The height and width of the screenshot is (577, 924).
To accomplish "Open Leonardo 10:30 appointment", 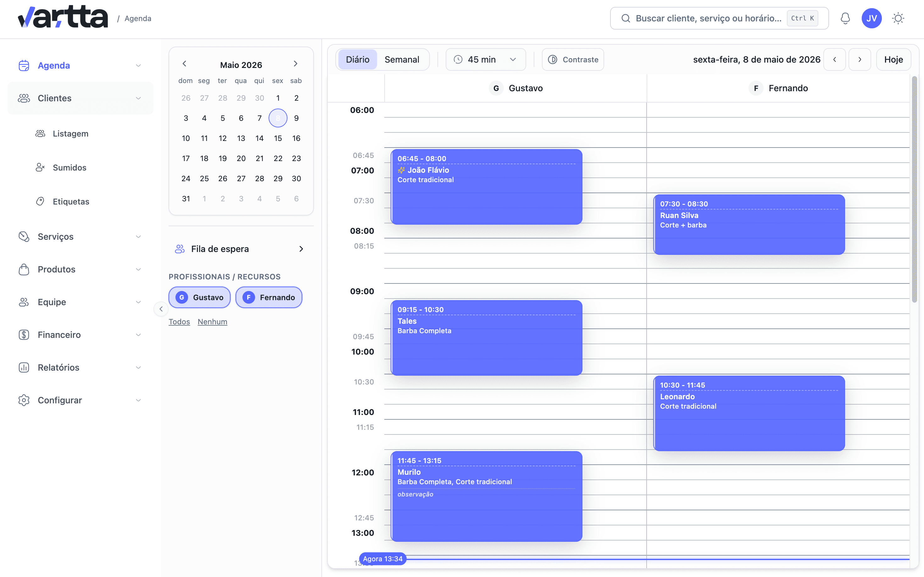I will pos(749,413).
